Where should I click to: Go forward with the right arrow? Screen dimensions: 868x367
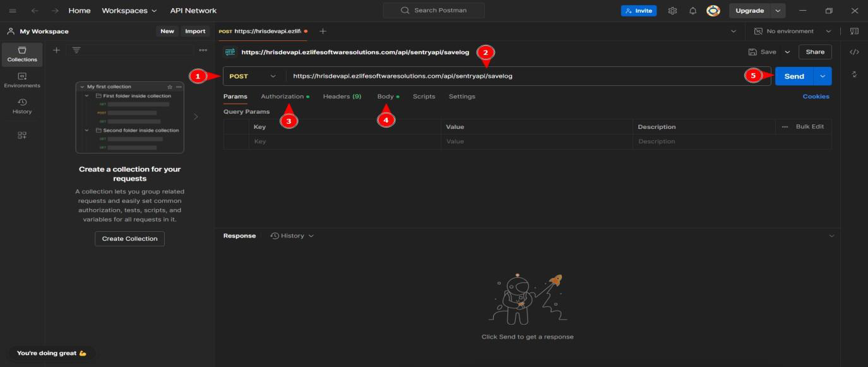click(x=56, y=11)
